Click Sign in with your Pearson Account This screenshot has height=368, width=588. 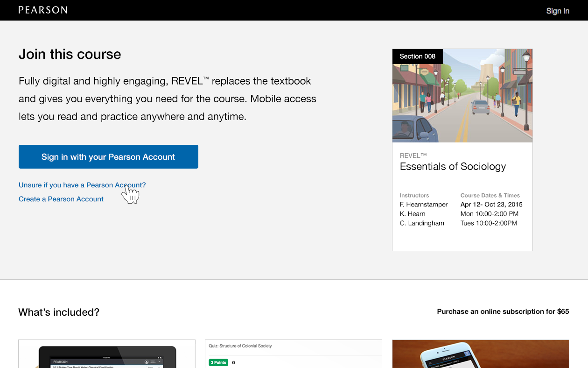click(108, 157)
